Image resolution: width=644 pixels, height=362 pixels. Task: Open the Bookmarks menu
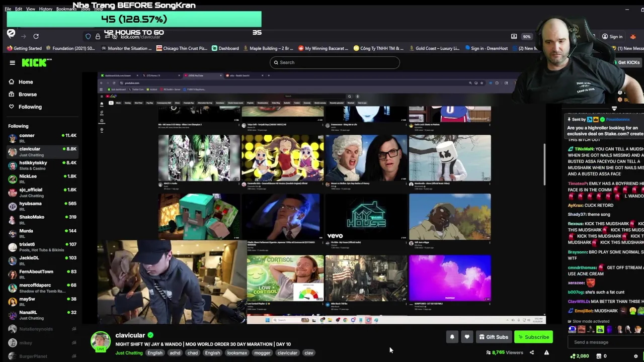coord(66,9)
